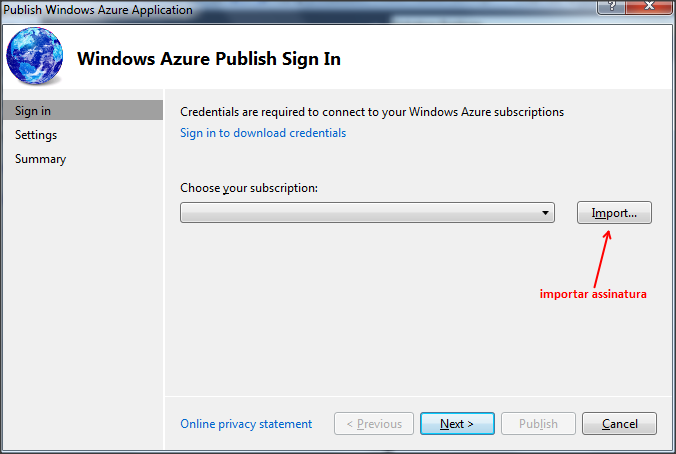
Task: Click the red importar assinatura annotation text
Action: pyautogui.click(x=593, y=294)
